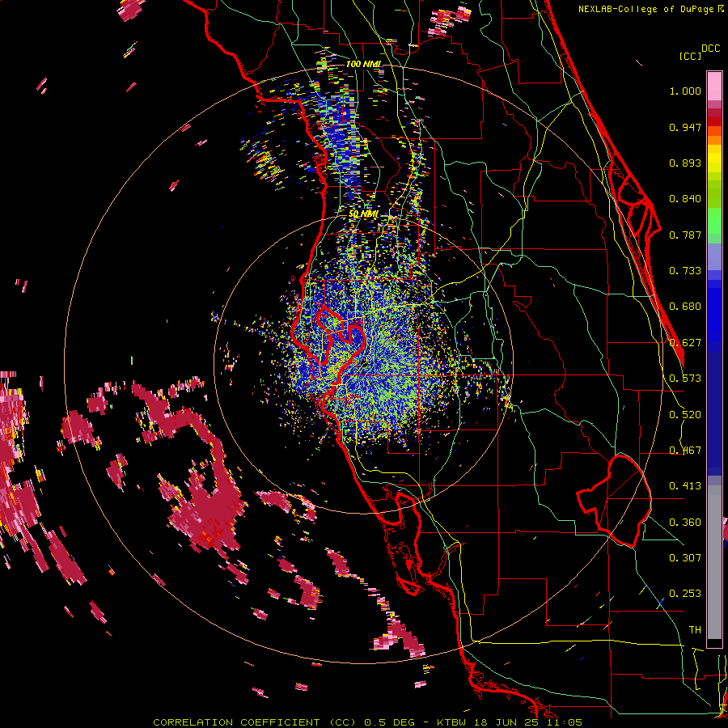Screen dimensions: 728x728
Task: Click the 0.947 scale value
Action: click(685, 127)
